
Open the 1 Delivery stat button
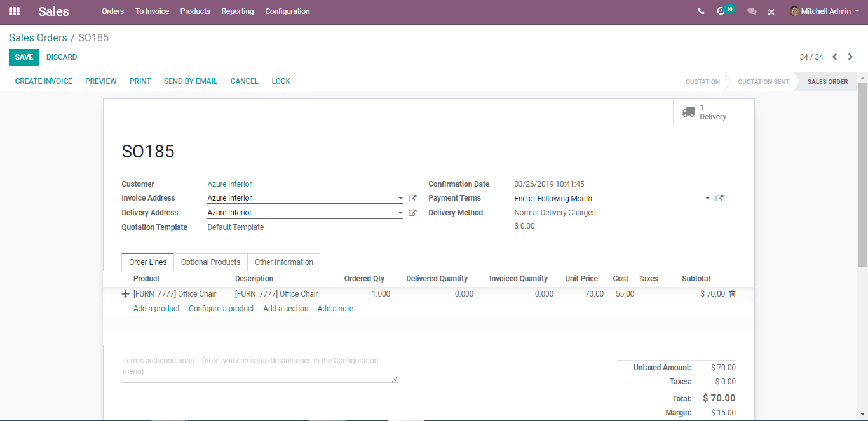(714, 112)
